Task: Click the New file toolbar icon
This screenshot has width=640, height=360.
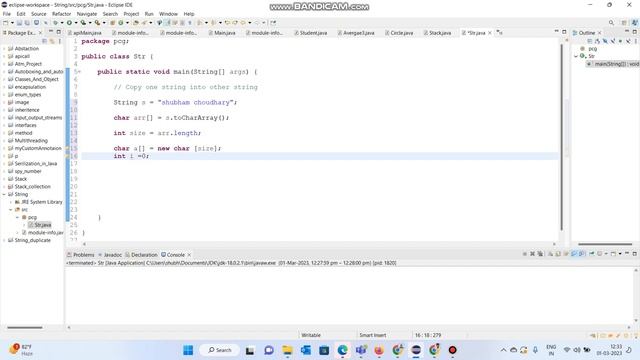Action: [6, 23]
